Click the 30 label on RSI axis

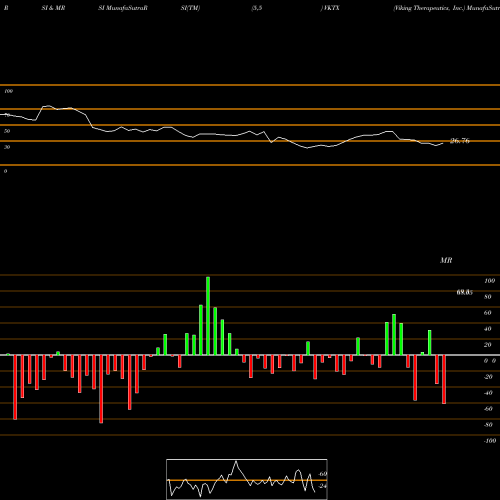pos(7,147)
